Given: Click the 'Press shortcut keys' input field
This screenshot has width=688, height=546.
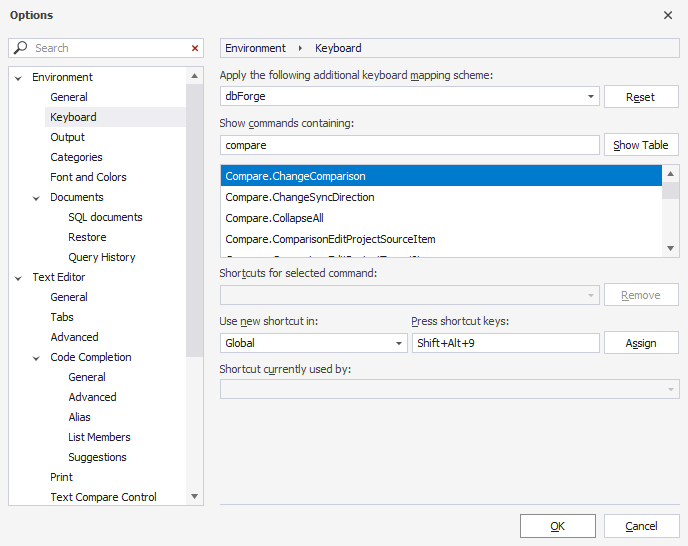Looking at the screenshot, I should 505,343.
